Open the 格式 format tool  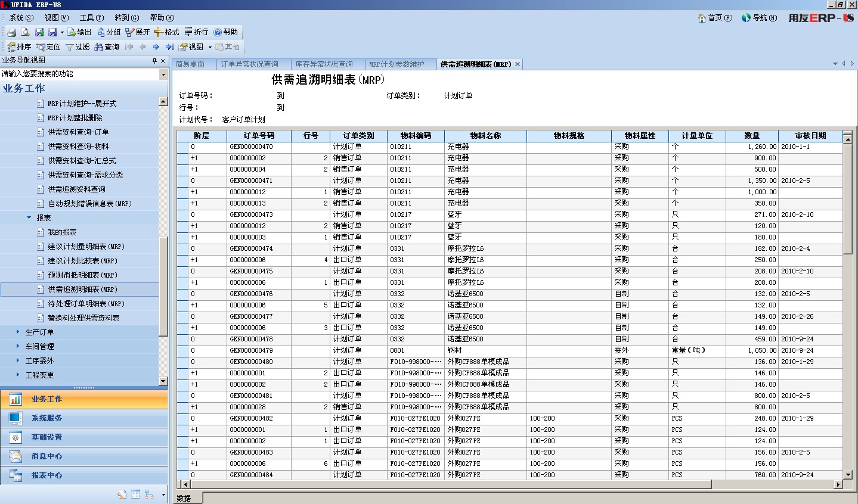click(167, 32)
